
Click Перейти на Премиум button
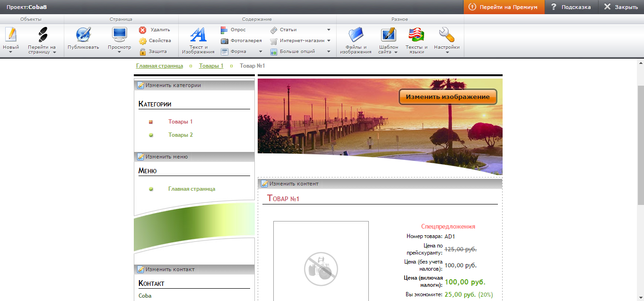click(x=504, y=7)
